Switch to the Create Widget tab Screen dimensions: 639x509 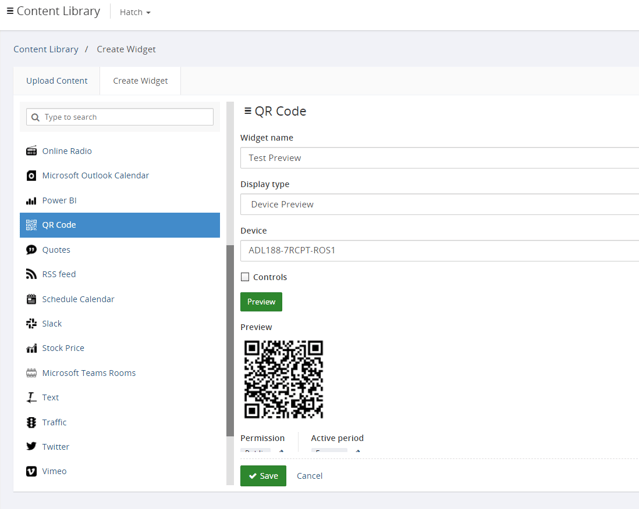140,81
